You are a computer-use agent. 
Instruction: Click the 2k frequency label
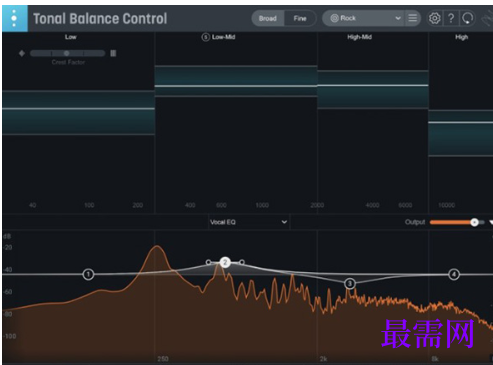click(x=323, y=359)
